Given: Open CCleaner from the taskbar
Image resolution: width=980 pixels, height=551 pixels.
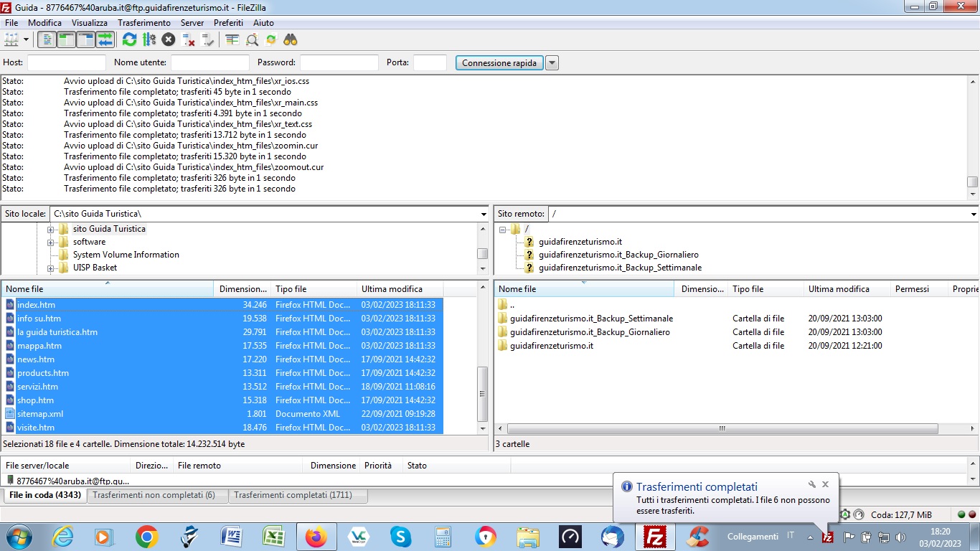Looking at the screenshot, I should (x=697, y=537).
